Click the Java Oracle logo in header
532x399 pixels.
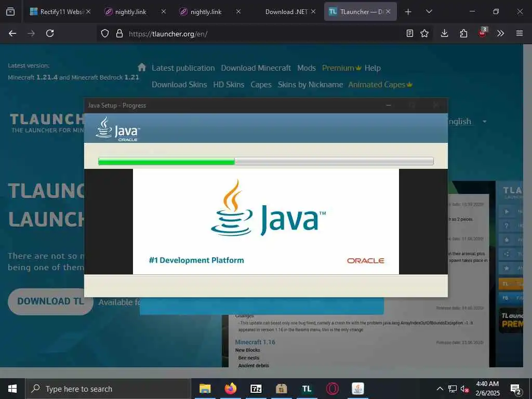click(118, 129)
